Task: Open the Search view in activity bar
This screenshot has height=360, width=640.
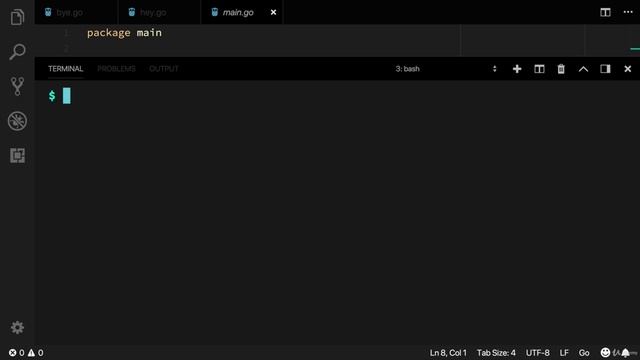Action: 17,52
